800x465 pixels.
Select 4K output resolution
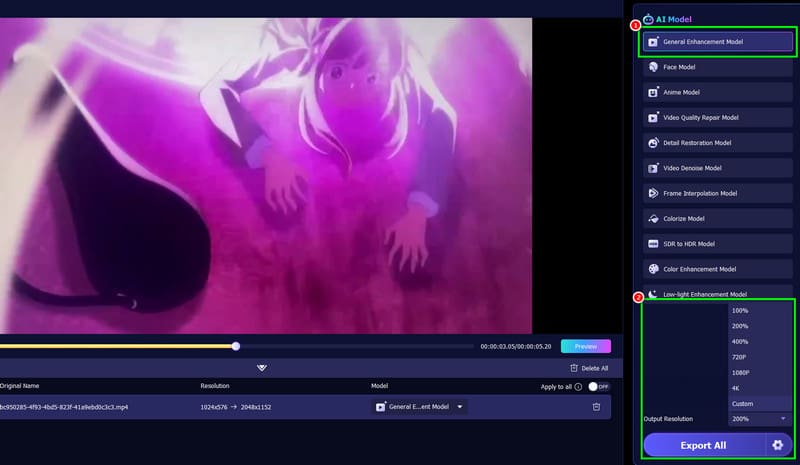point(760,388)
